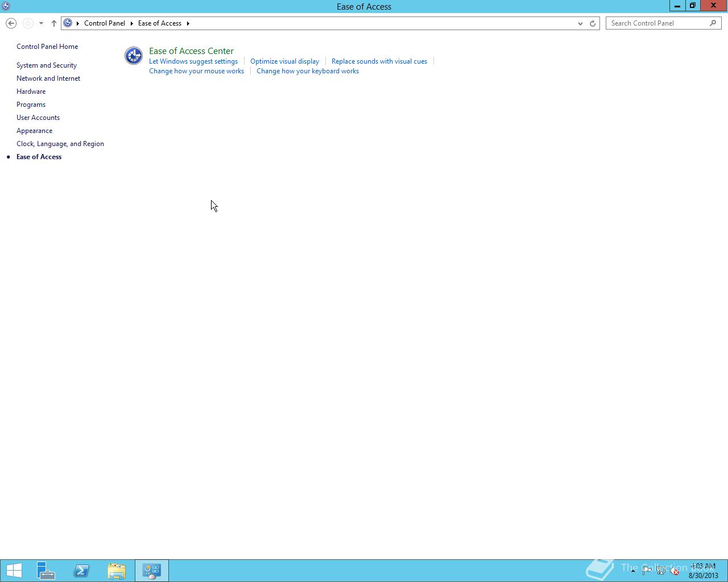728x582 pixels.
Task: Click the search magnifier icon
Action: 713,23
